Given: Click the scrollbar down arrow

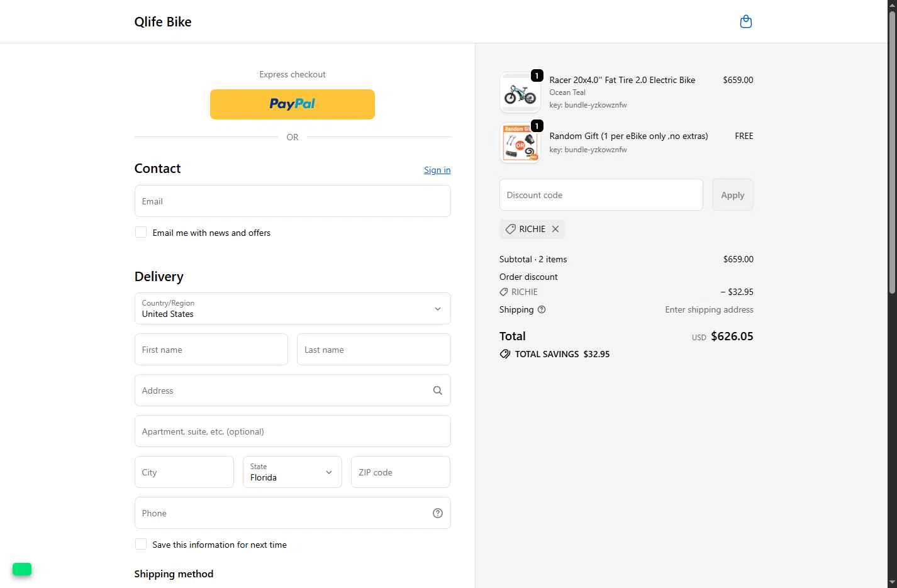Looking at the screenshot, I should click(x=892, y=582).
